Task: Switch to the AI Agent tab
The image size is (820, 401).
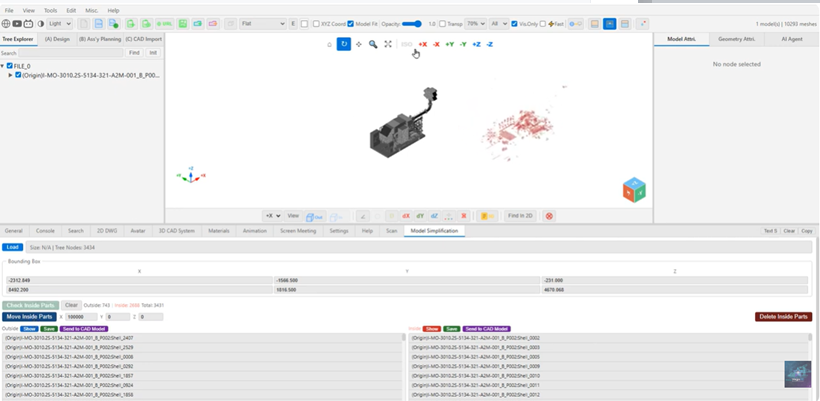Action: (x=792, y=39)
